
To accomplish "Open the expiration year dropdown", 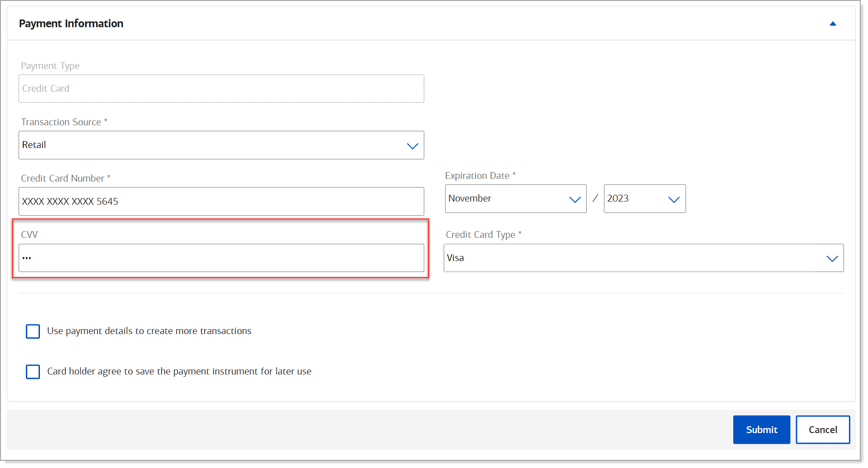I will (x=644, y=199).
